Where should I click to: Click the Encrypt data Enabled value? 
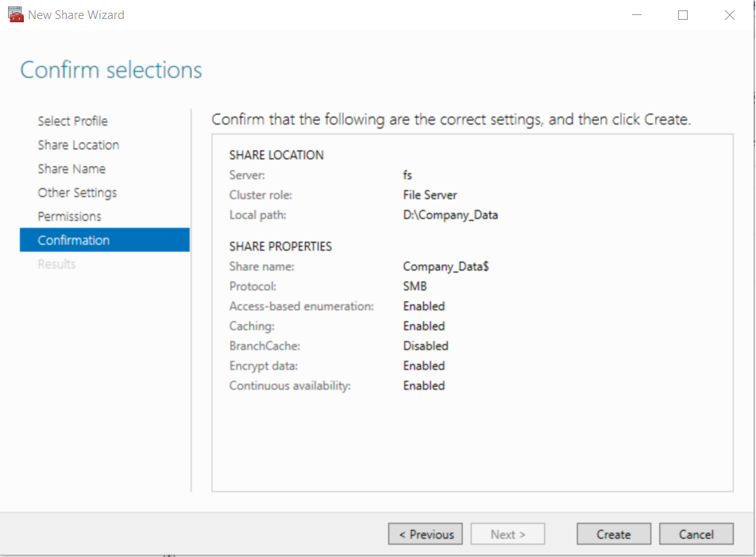click(x=424, y=366)
